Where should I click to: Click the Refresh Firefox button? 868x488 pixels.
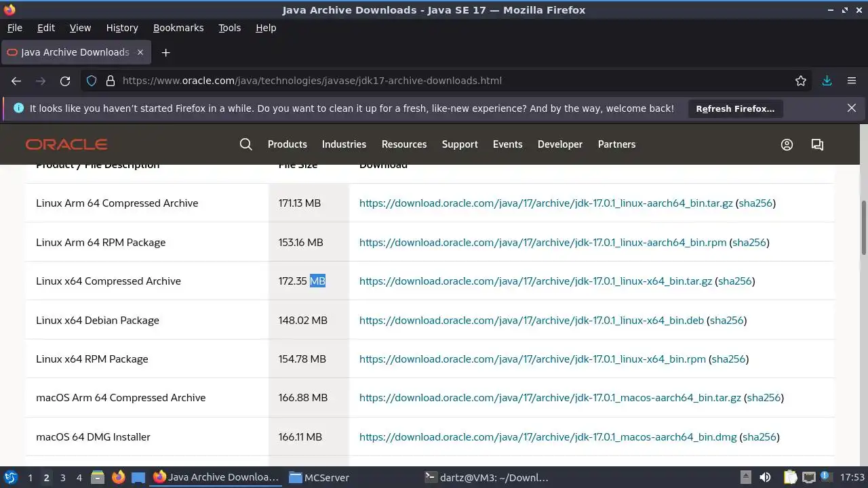point(735,108)
